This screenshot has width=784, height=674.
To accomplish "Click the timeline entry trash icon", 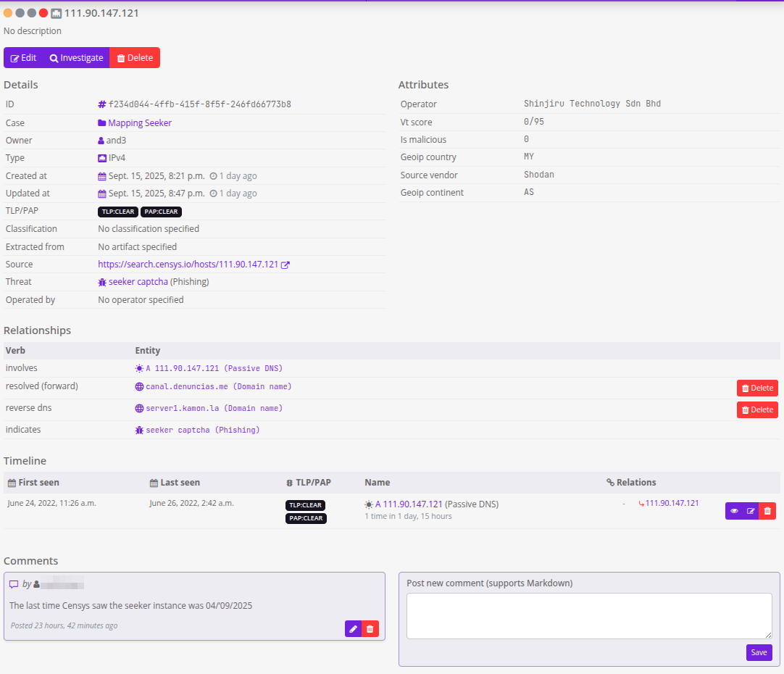I will pyautogui.click(x=767, y=511).
